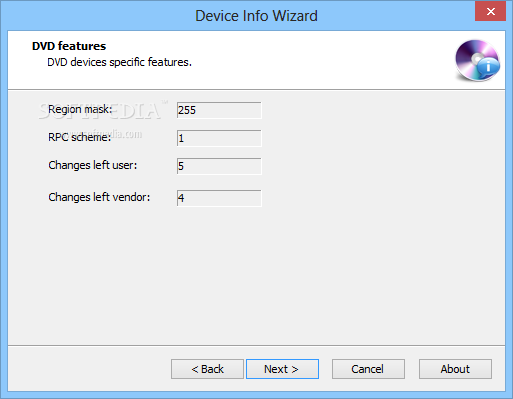513x399 pixels.
Task: Click 'DVD devices specific features.' description text
Action: tap(119, 62)
